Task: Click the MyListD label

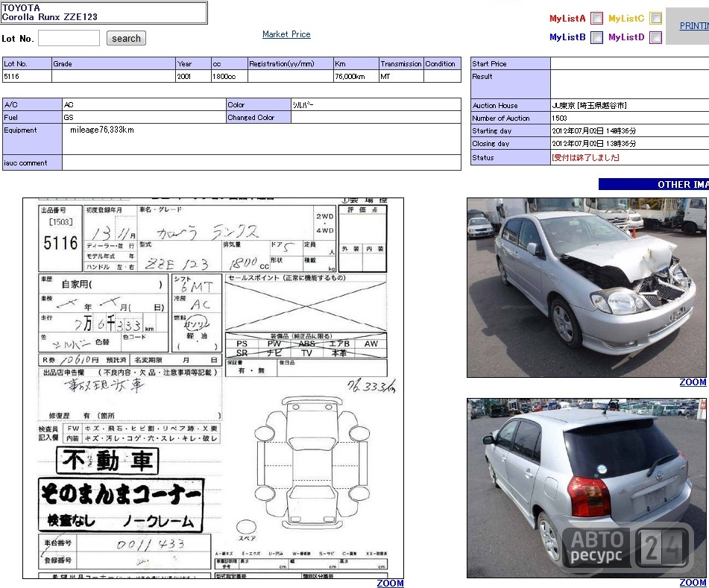Action: (626, 37)
